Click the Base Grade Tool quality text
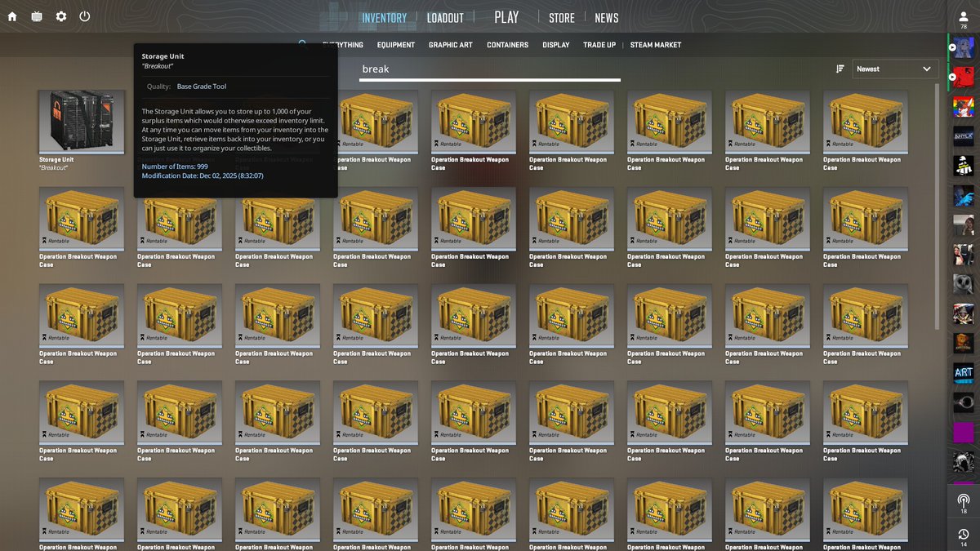The width and height of the screenshot is (980, 551). pos(202,87)
